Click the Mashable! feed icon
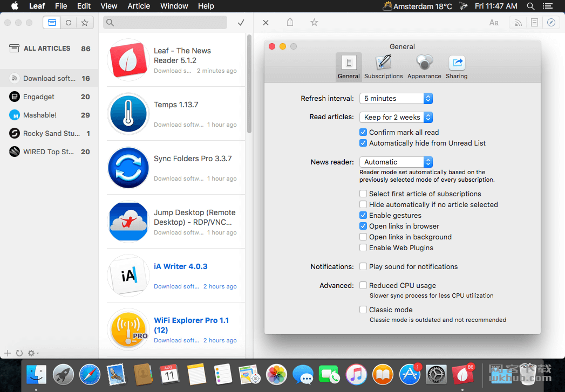The width and height of the screenshot is (565, 392). [x=15, y=115]
